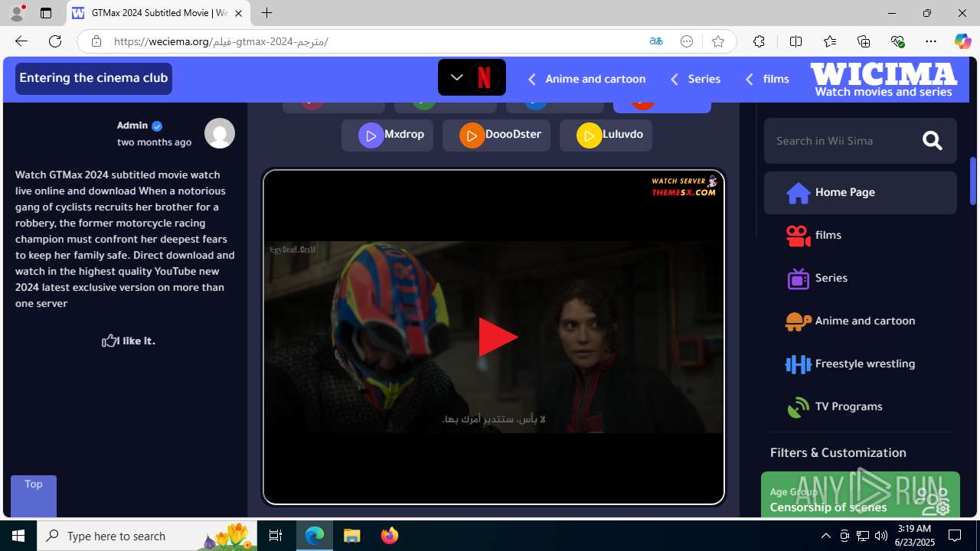The width and height of the screenshot is (980, 551).
Task: Click the home house icon
Action: point(798,194)
